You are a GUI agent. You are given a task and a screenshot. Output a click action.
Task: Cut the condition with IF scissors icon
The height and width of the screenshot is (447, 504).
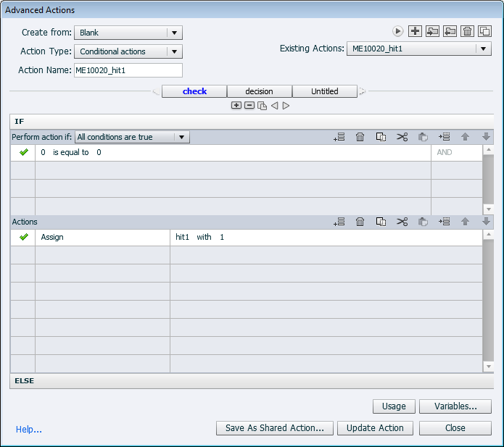click(x=402, y=137)
